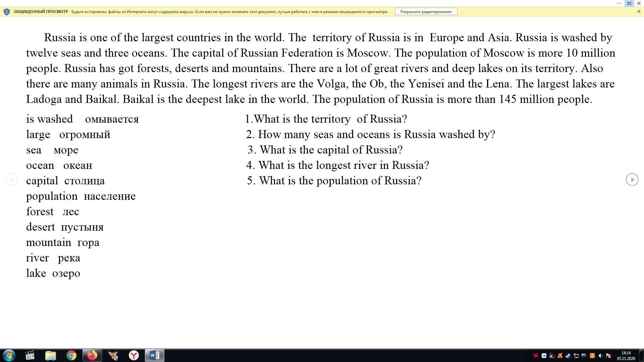644x362 pixels.
Task: Click the volume speaker tray icon
Action: coord(600,356)
